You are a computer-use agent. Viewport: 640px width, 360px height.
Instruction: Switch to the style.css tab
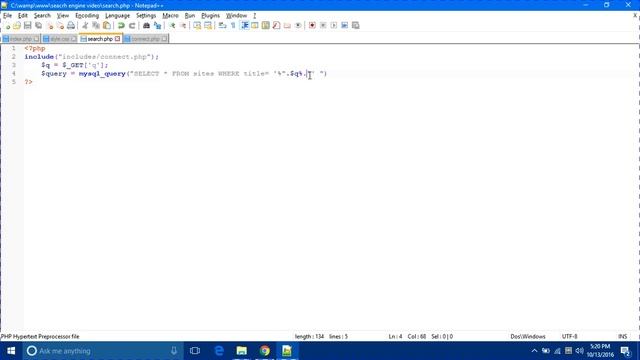(x=60, y=39)
